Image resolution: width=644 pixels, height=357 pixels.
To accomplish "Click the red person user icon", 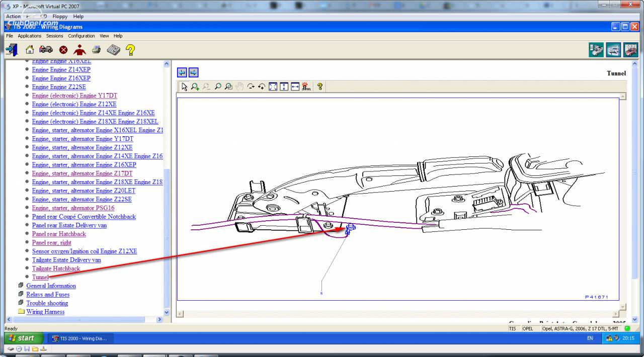I will tap(79, 50).
